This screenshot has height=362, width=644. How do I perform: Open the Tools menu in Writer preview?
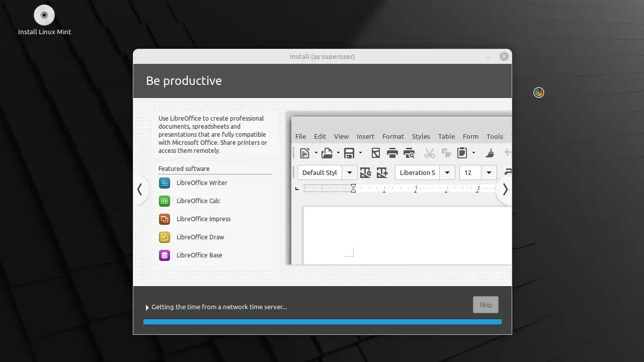(x=495, y=136)
